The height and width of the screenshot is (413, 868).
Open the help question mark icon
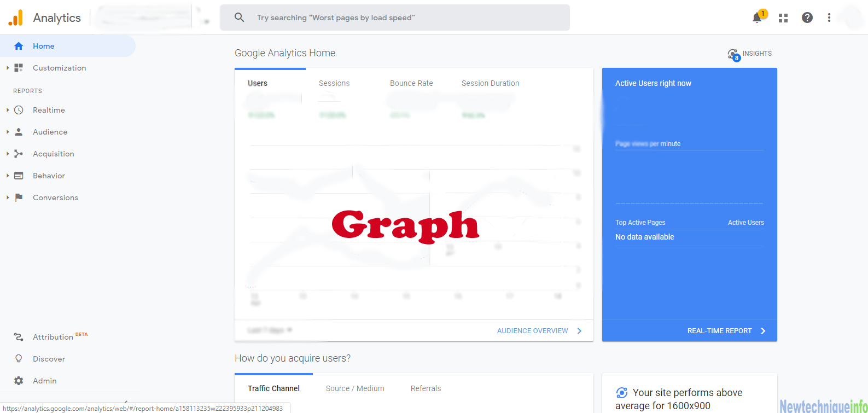pos(807,18)
